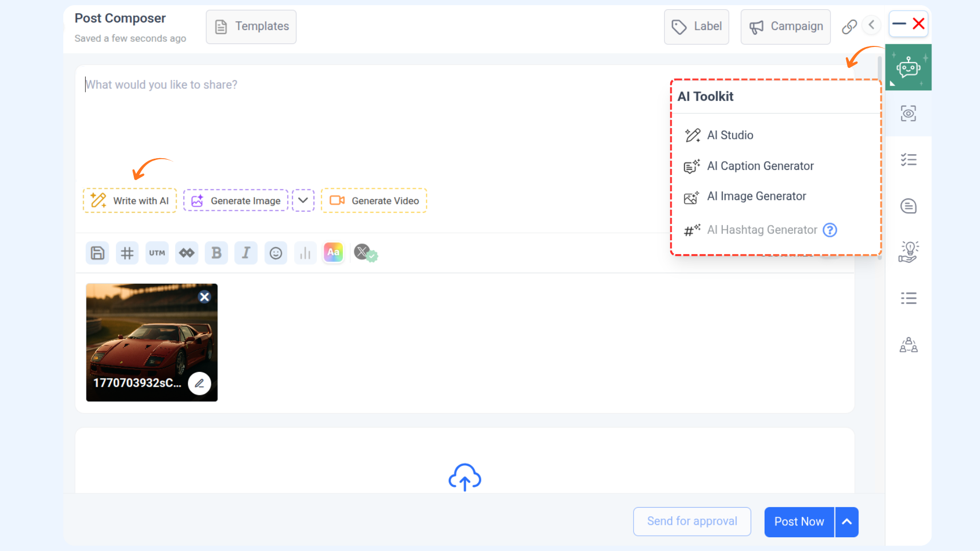Screen dimensions: 980x551
Task: Select AI Caption Generator from toolkit
Action: (760, 166)
